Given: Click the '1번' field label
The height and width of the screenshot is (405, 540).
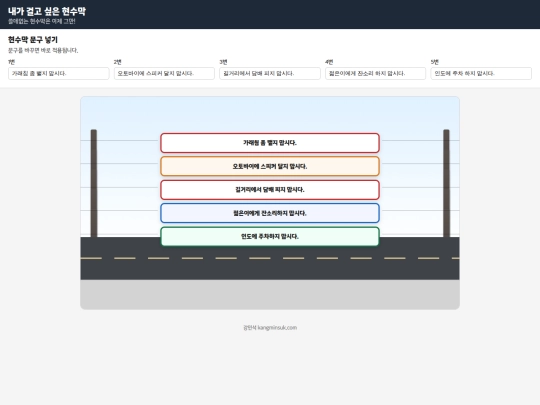Looking at the screenshot, I should [x=11, y=62].
